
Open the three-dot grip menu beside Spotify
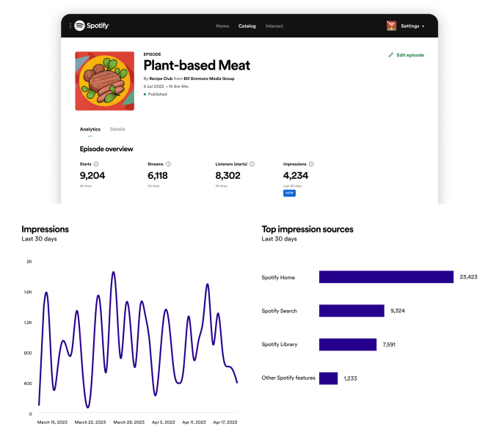[70, 26]
